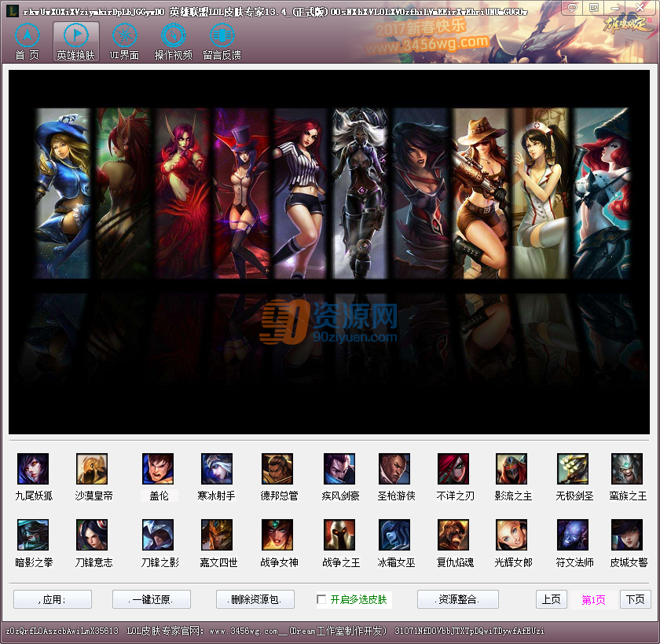Pick the 光辉女郎 champion portrait

tap(511, 535)
